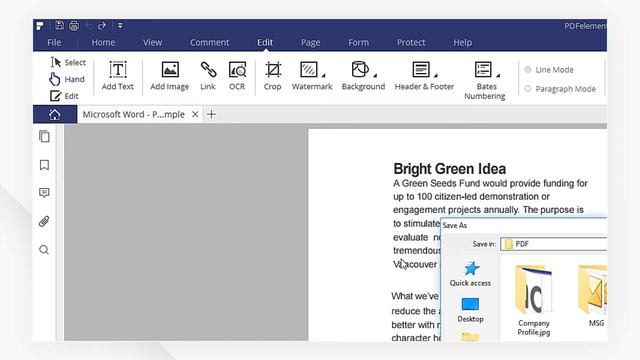Open the Help ribbon tab

pos(462,42)
